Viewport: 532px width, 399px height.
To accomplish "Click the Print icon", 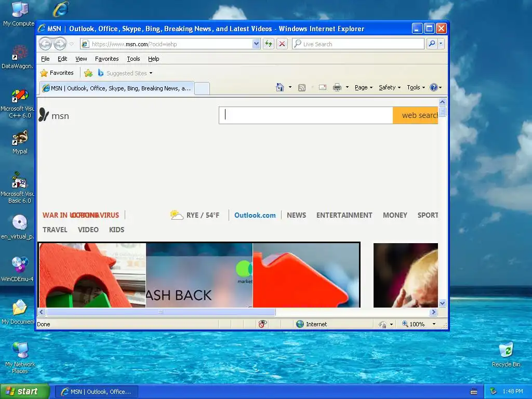I will click(x=337, y=87).
